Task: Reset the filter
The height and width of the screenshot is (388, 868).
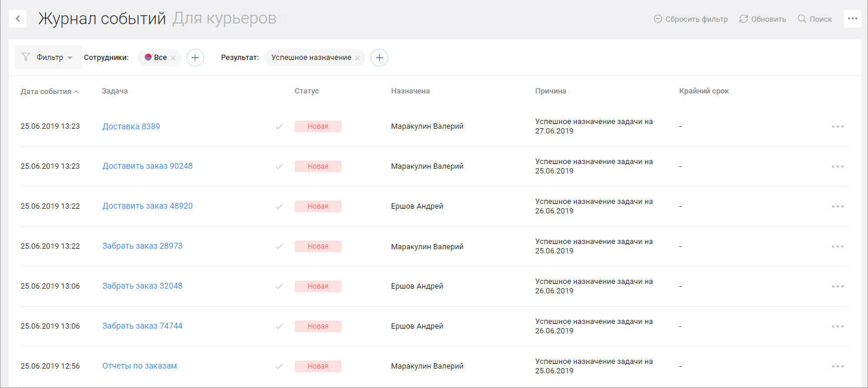Action: pos(690,19)
